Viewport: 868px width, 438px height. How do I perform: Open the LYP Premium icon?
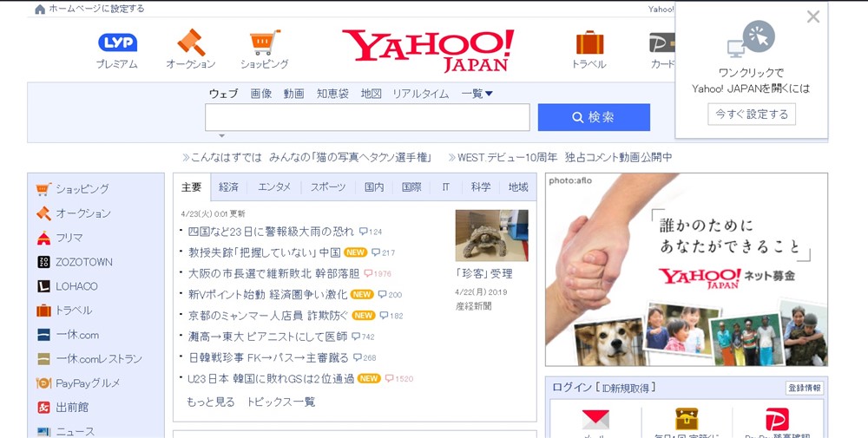117,42
